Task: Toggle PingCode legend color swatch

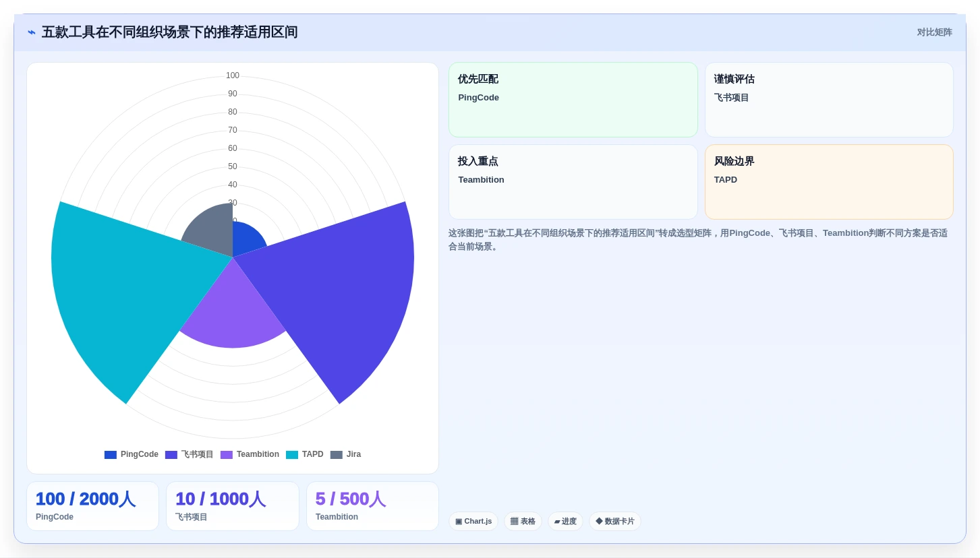Action: (x=111, y=455)
